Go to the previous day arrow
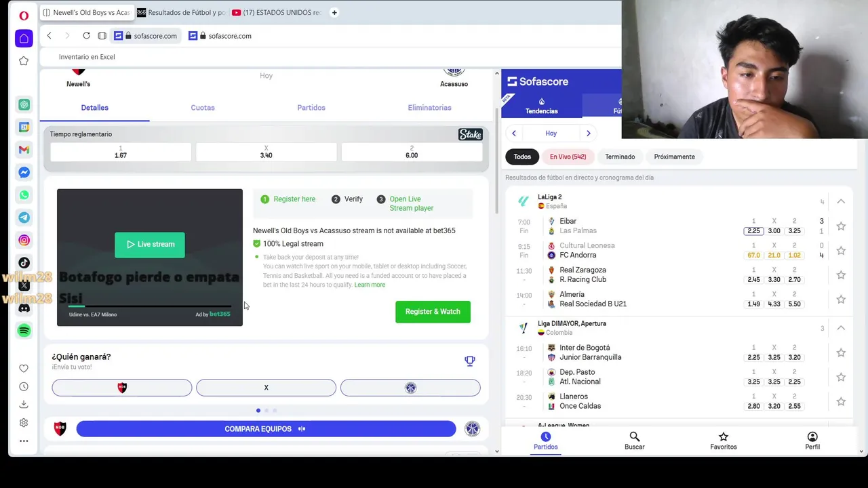The height and width of the screenshot is (488, 868). coord(514,134)
